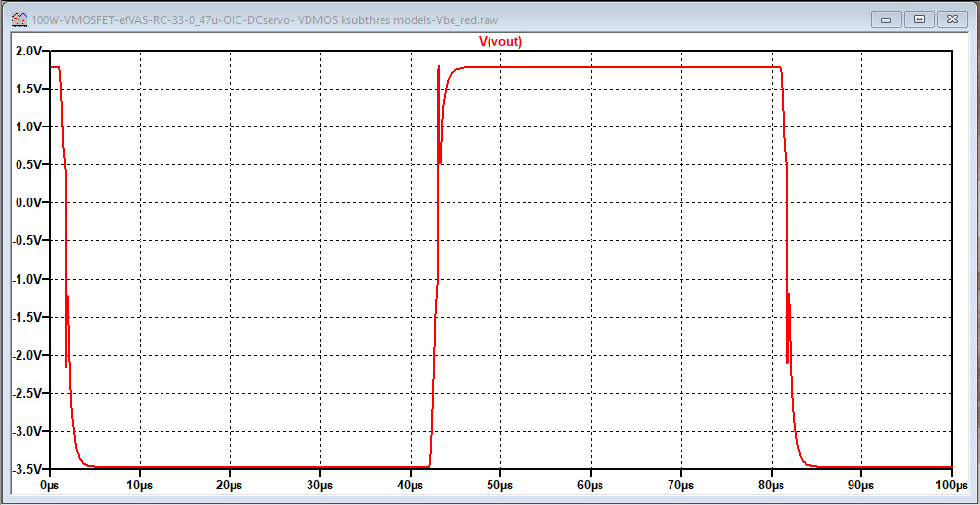The image size is (980, 505).
Task: Click the LTspice waveform window title icon
Action: 19,19
